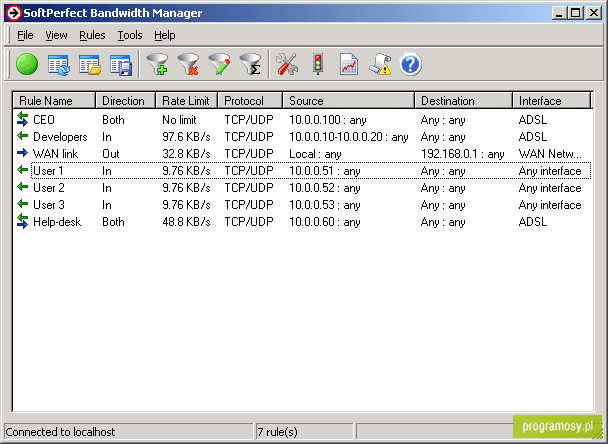The width and height of the screenshot is (608, 444).
Task: Minimize the Bandwidth Manager window
Action: point(559,13)
